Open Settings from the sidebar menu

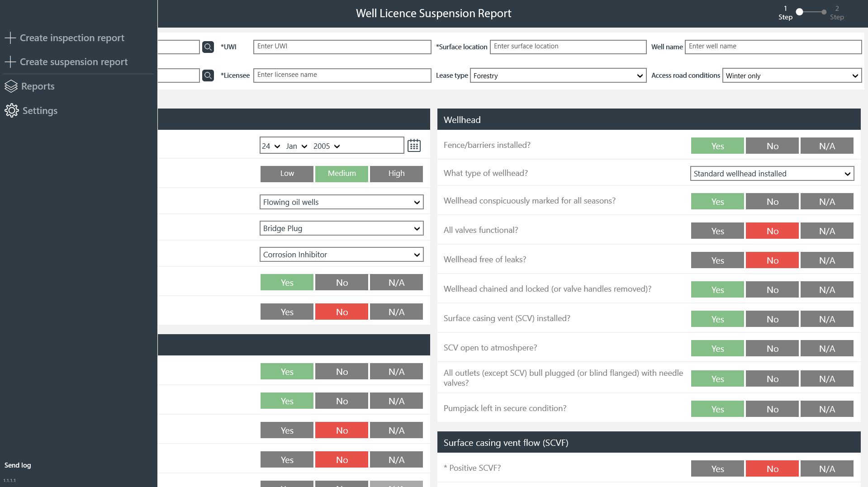[x=40, y=111]
